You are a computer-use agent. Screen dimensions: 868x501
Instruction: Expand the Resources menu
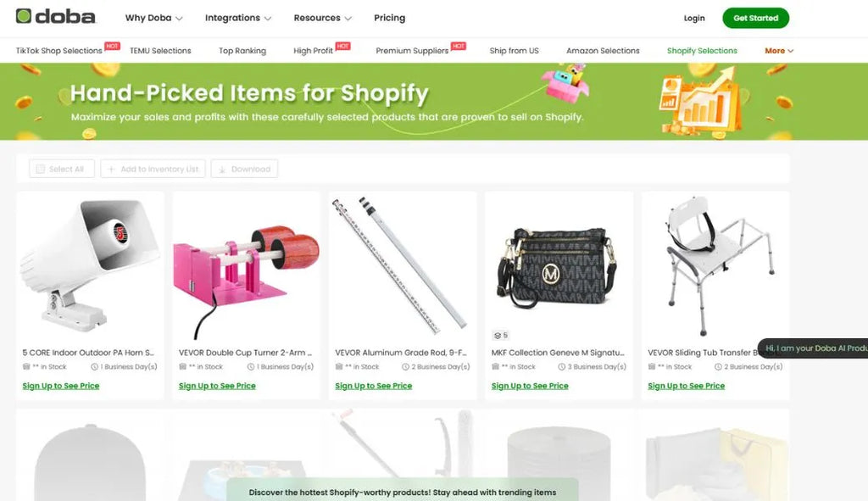point(322,18)
